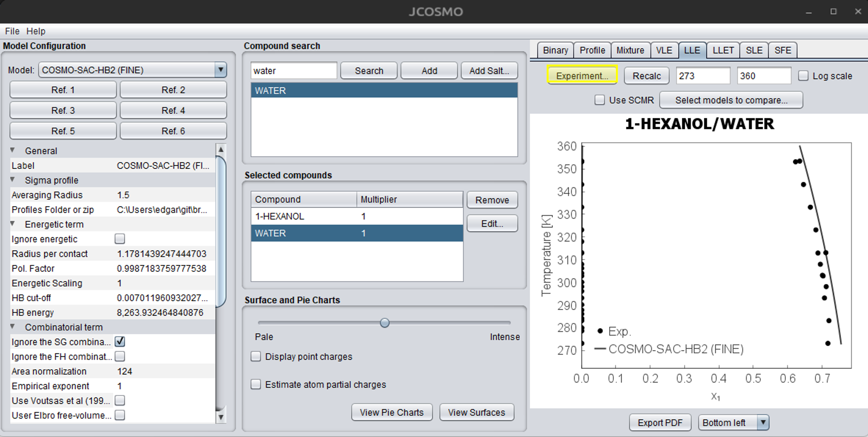Toggle Use Voutsas et al checkbox
The image size is (868, 437).
click(x=120, y=400)
